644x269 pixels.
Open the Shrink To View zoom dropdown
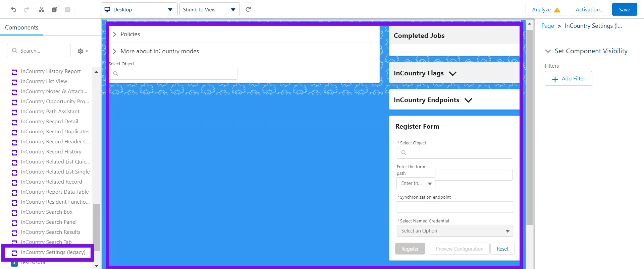(x=209, y=9)
